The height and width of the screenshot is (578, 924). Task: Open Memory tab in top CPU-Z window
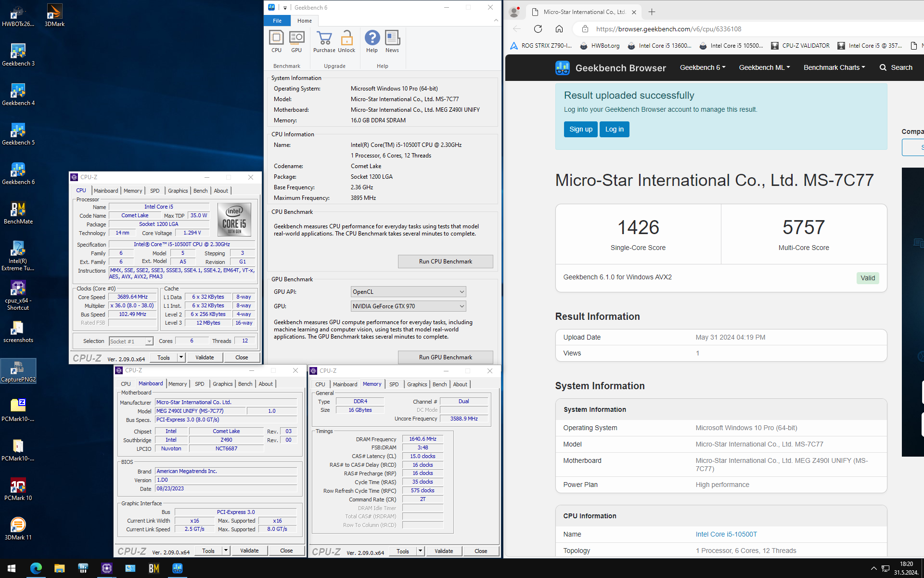[x=133, y=191]
